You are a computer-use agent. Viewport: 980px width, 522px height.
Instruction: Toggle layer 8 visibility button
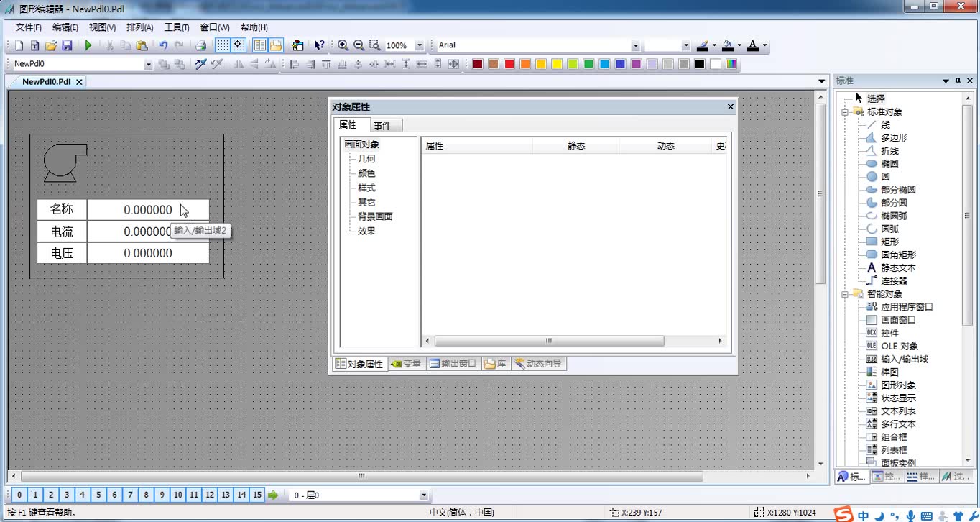pyautogui.click(x=146, y=495)
